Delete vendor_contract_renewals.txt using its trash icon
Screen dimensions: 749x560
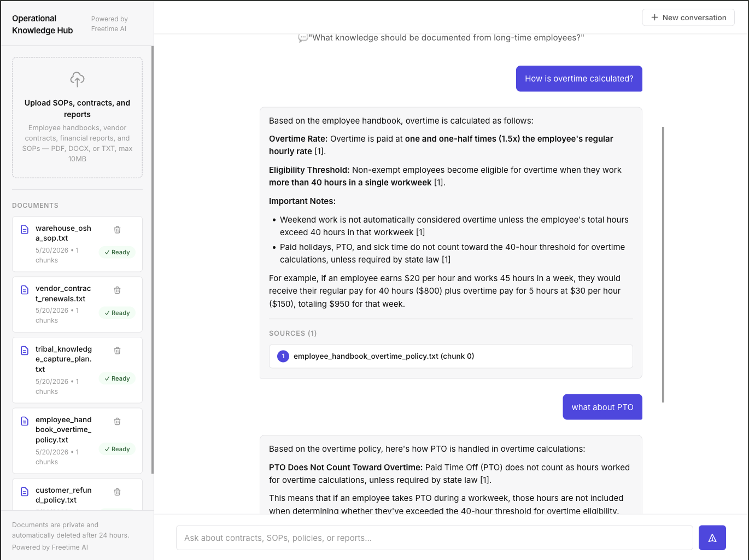[x=117, y=290]
